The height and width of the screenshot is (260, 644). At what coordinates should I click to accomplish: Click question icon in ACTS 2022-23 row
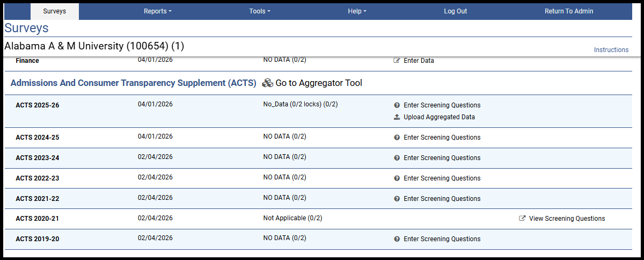(x=397, y=178)
